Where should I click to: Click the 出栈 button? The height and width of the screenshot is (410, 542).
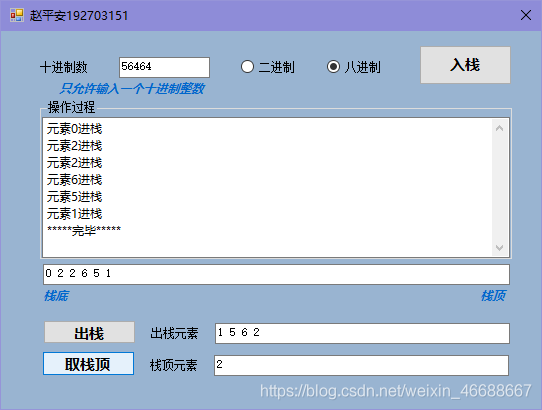pyautogui.click(x=89, y=333)
